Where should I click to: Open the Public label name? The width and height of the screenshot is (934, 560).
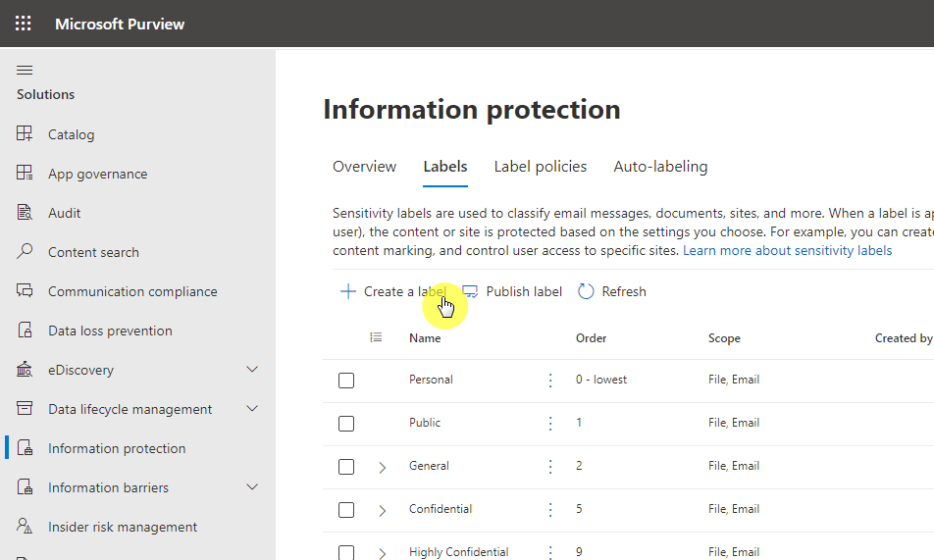coord(425,423)
